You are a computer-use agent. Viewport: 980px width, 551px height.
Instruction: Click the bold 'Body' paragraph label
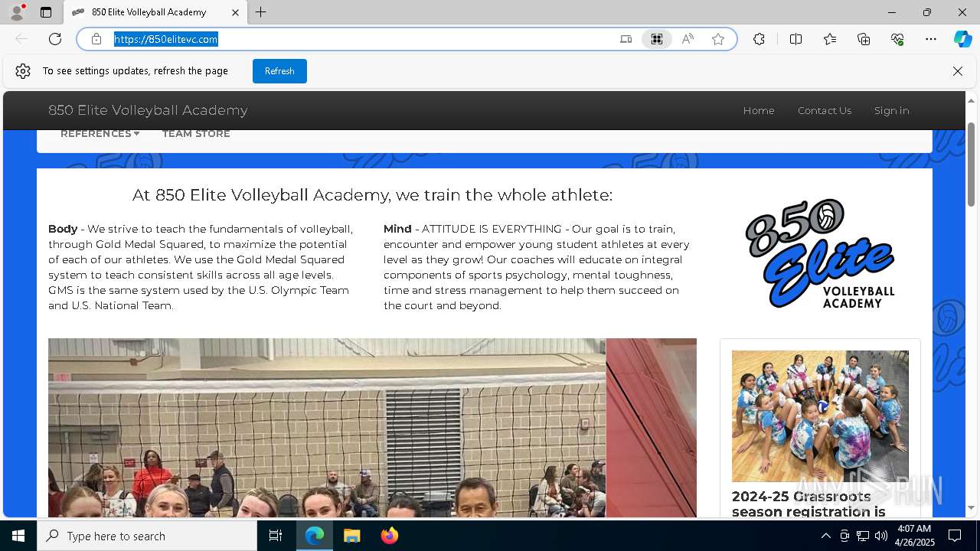tap(63, 229)
